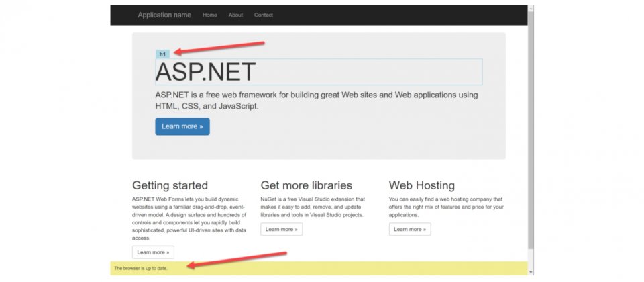This screenshot has width=644, height=282.
Task: Click the scrollbar down arrow
Action: (x=531, y=272)
